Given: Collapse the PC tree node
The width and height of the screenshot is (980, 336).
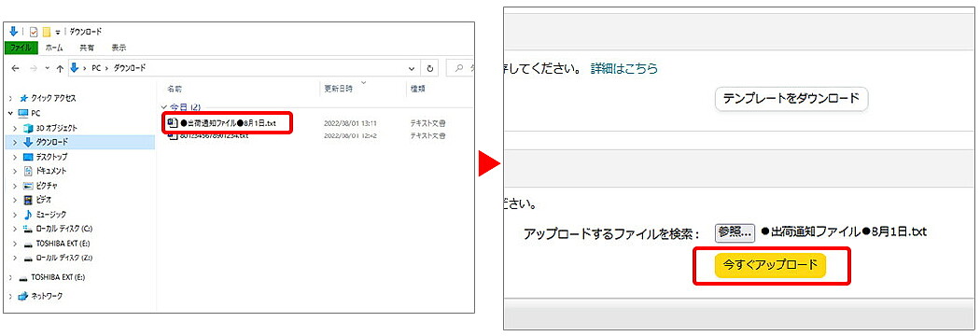Looking at the screenshot, I should click(x=11, y=113).
